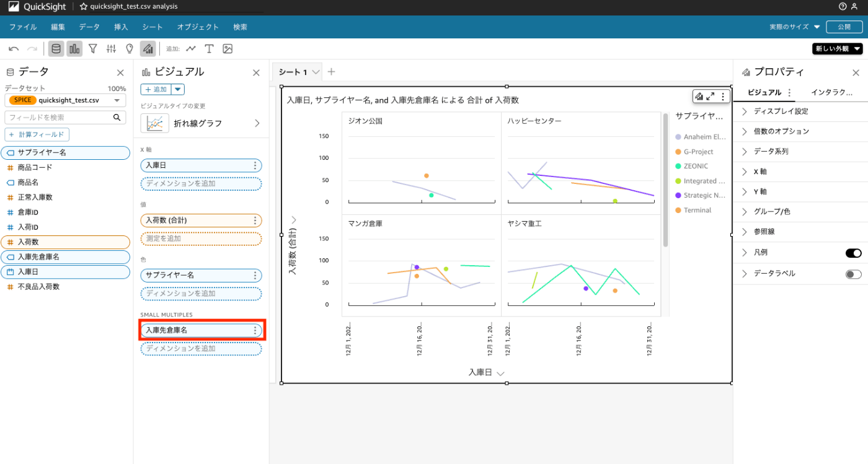868x464 pixels.
Task: Click the 公開 button
Action: coord(844,27)
